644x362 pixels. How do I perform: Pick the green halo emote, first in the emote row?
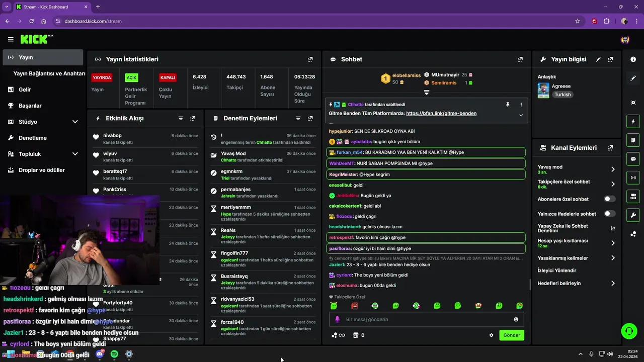tap(334, 306)
